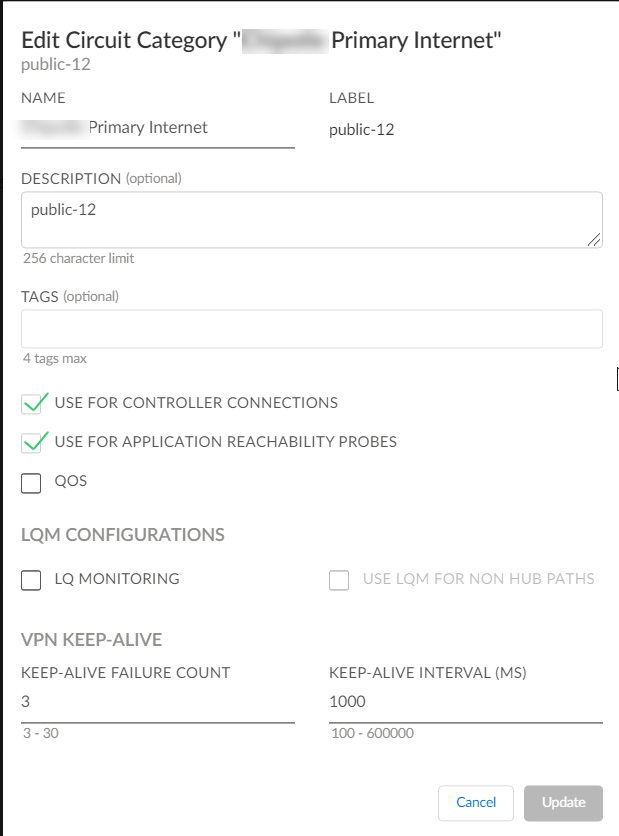This screenshot has height=836, width=619.
Task: Click the public-12 subtitle under the title
Action: point(49,63)
